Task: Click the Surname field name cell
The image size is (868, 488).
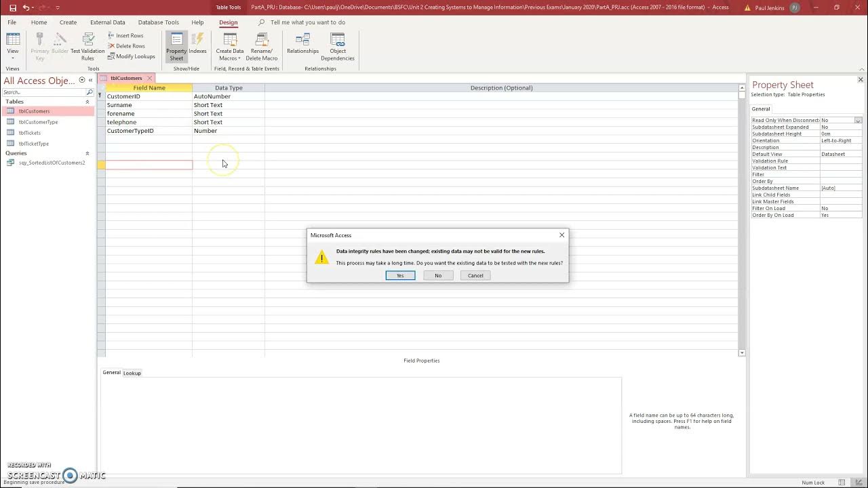Action: pos(149,105)
